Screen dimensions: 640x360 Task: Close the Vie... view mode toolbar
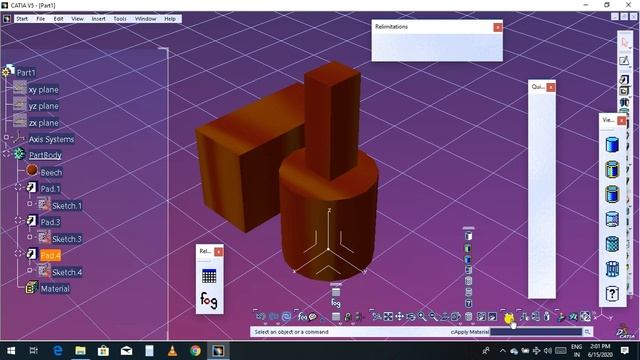622,120
